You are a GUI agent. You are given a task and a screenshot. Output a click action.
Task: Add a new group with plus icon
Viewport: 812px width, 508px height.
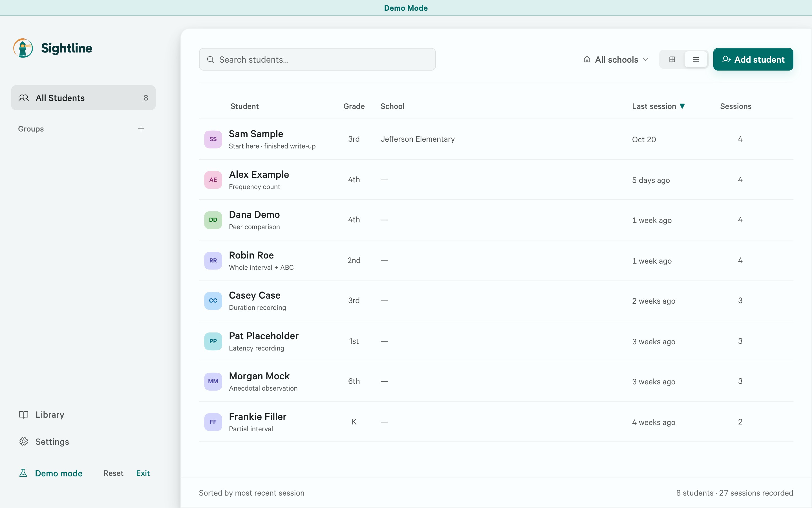[141, 129]
